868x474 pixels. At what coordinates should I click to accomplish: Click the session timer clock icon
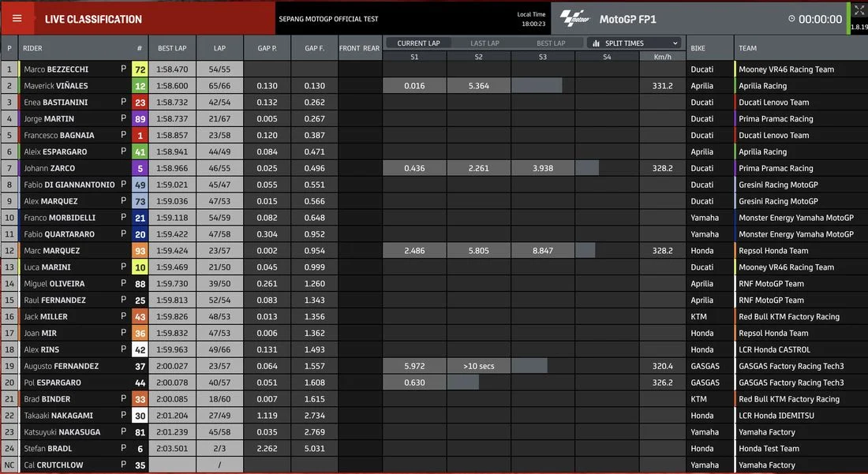click(x=791, y=19)
